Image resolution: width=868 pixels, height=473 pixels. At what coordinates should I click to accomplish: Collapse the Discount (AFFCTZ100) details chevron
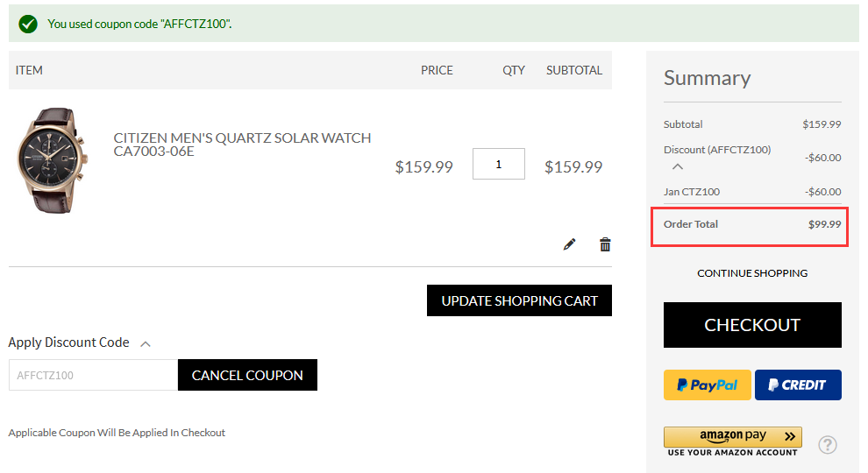(677, 166)
